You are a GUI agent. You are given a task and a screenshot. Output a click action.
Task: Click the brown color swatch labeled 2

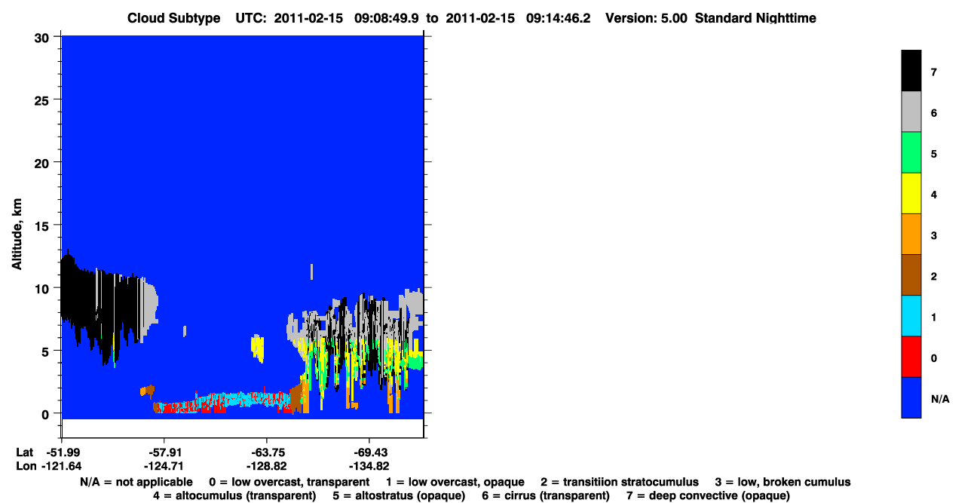tap(911, 275)
